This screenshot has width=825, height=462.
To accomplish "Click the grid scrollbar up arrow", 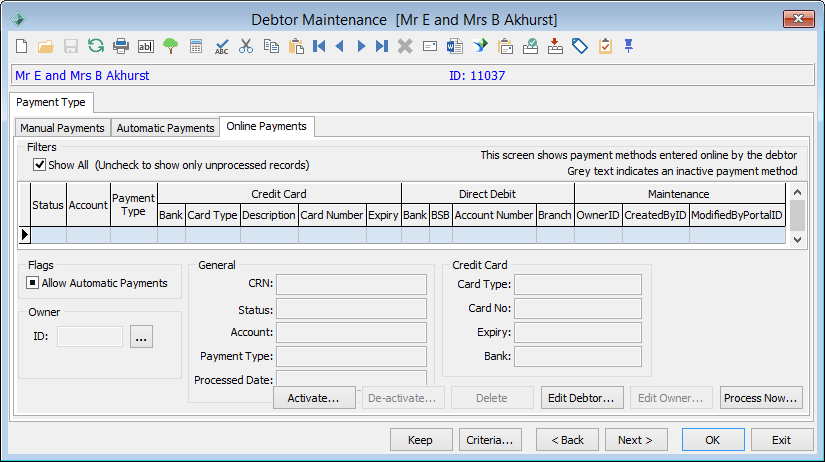I will coord(798,192).
